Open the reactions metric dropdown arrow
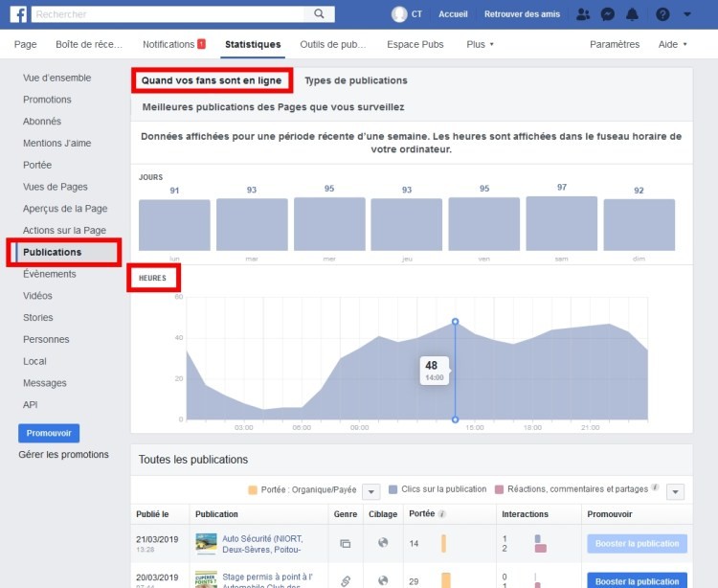The height and width of the screenshot is (588, 718). tap(676, 492)
